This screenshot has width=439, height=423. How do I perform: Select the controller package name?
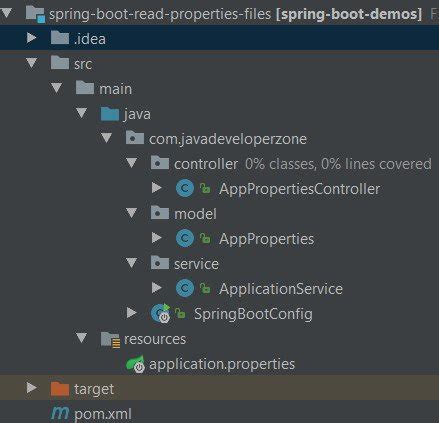(206, 164)
